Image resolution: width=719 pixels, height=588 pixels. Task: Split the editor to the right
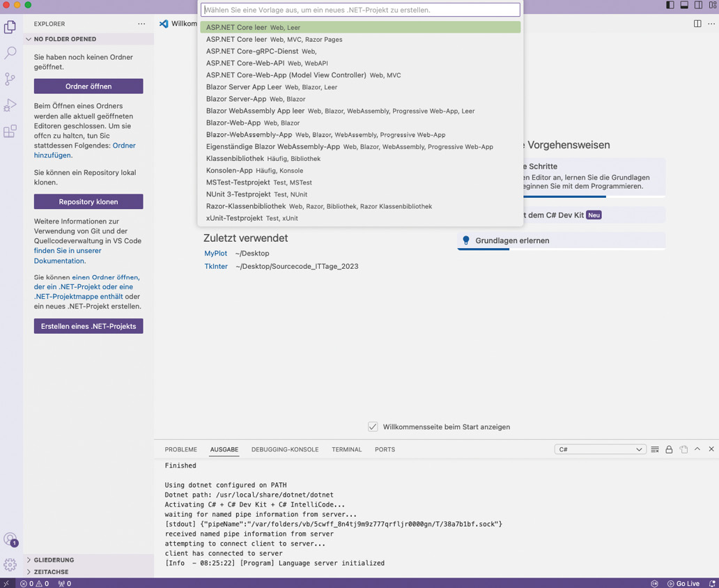point(697,24)
